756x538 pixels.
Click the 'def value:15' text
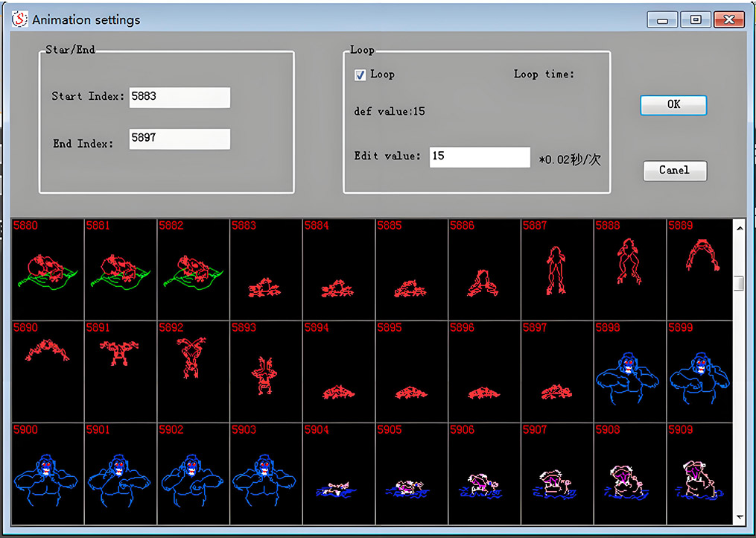coord(390,112)
